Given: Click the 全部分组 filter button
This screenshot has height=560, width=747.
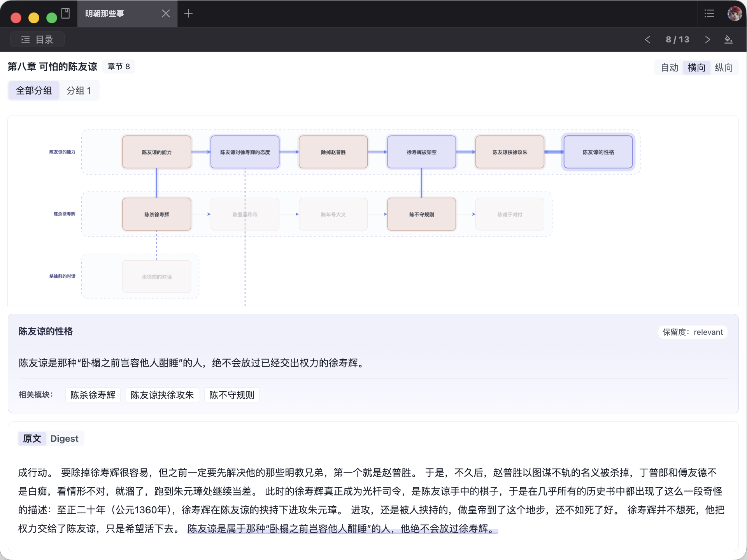Looking at the screenshot, I should pyautogui.click(x=33, y=90).
